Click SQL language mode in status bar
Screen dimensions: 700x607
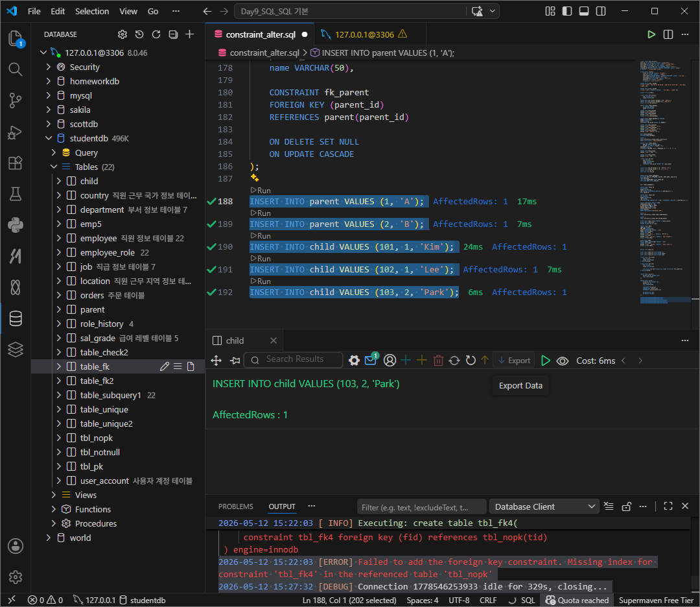[528, 601]
